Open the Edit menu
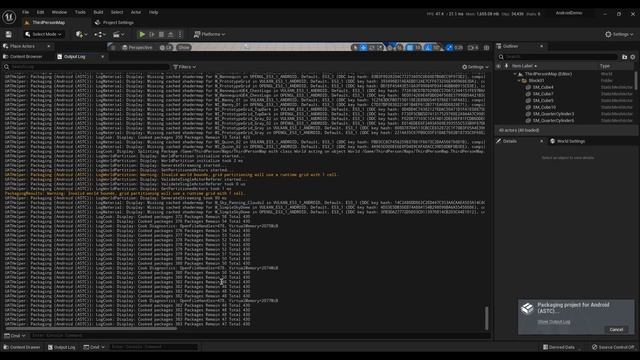The image size is (640, 360). (x=40, y=12)
